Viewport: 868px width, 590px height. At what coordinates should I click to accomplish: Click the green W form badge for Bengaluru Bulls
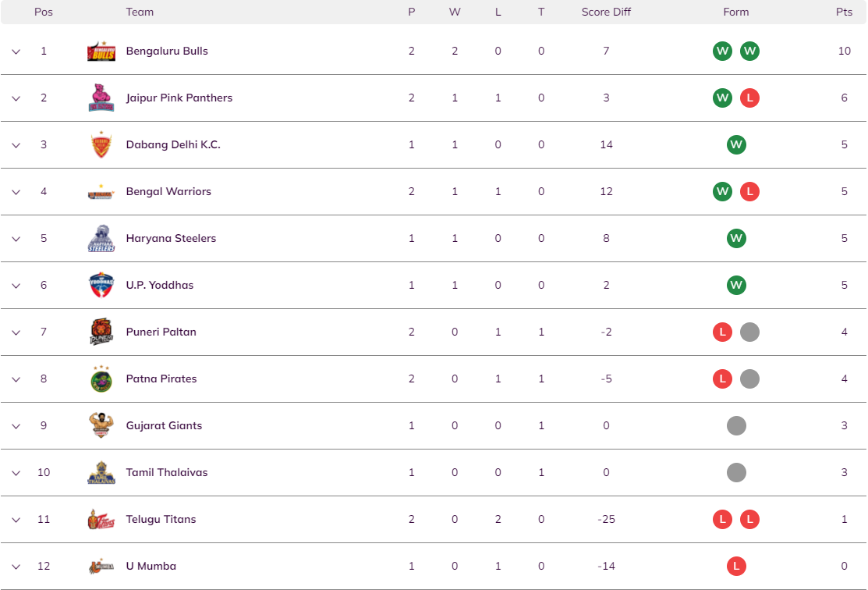pyautogui.click(x=722, y=51)
